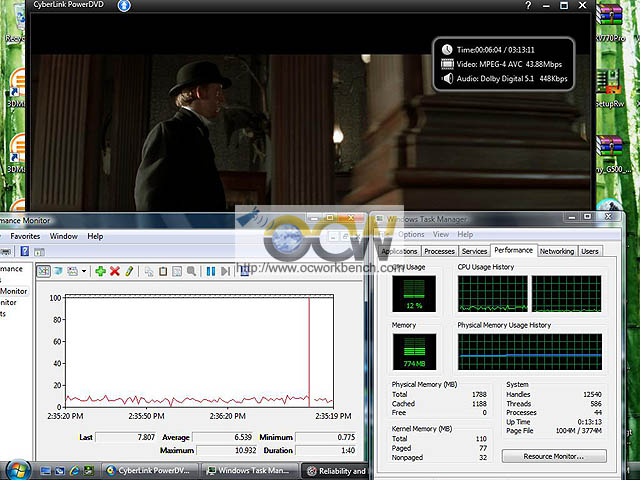Open the Window menu in Performance Monitor
This screenshot has width=640, height=480.
click(x=64, y=236)
